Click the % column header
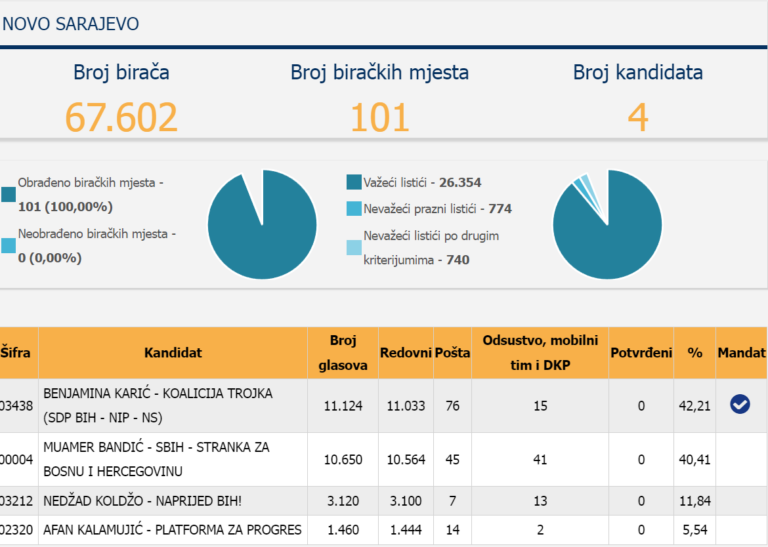Screen dimensions: 768x547 tap(695, 353)
